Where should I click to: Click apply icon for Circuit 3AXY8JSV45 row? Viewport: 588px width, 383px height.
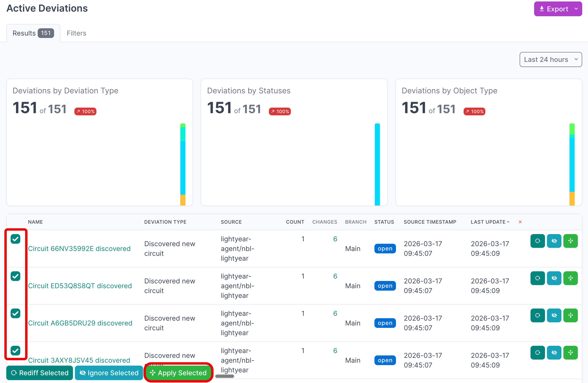click(570, 352)
